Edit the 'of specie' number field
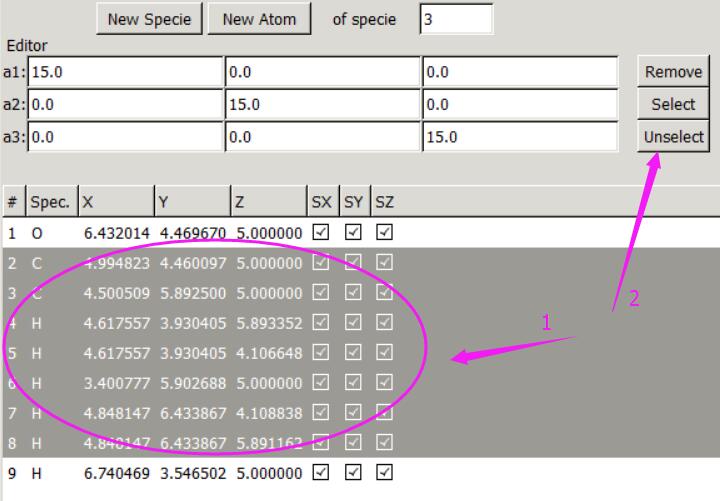Screen dimensions: 720x501 point(455,19)
